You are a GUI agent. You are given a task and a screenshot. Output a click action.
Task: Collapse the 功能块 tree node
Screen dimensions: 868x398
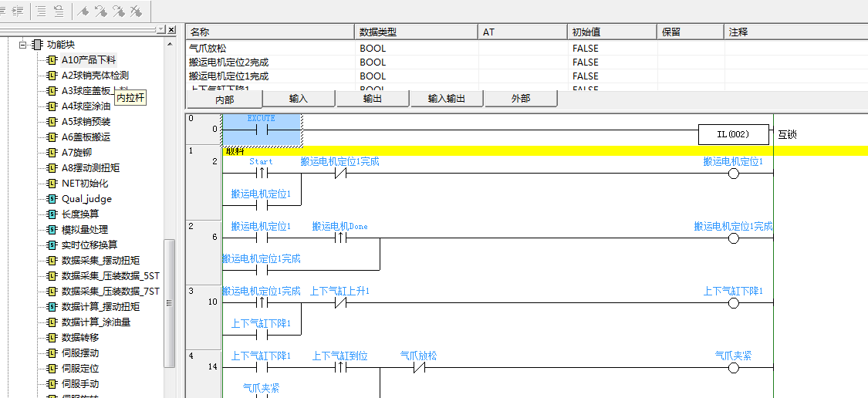point(22,45)
